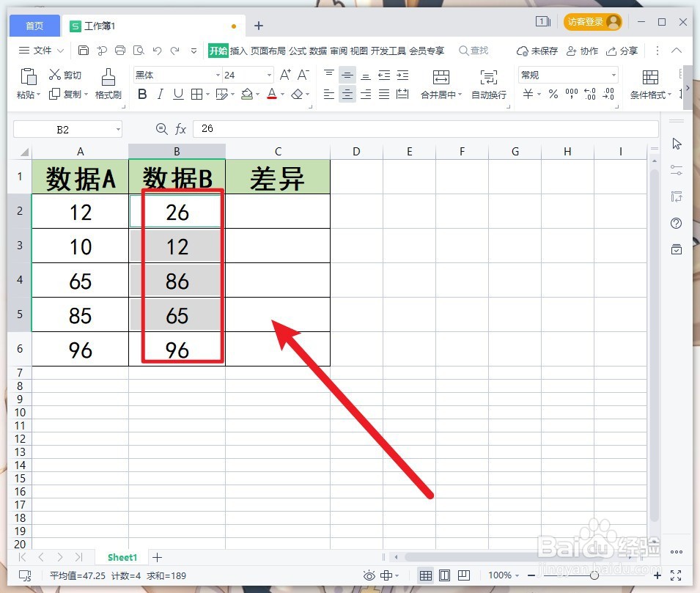Viewport: 700px width, 593px height.
Task: Click the insert function fx icon
Action: [180, 128]
